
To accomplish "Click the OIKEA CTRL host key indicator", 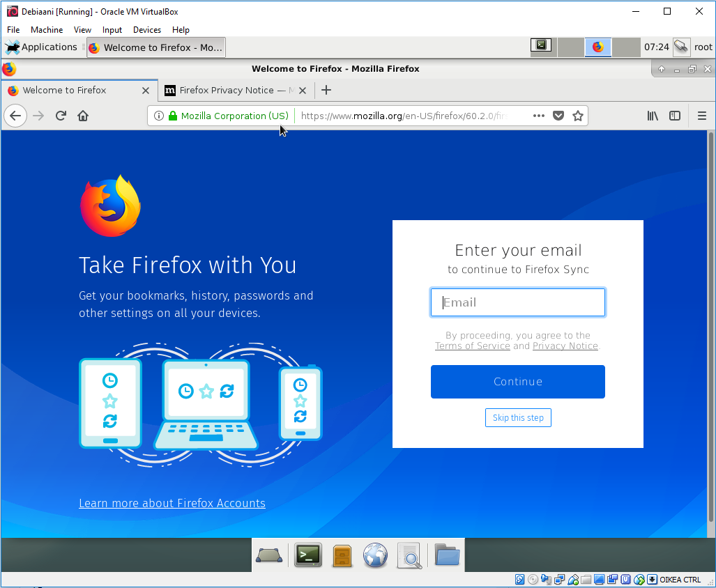I will coord(680,580).
